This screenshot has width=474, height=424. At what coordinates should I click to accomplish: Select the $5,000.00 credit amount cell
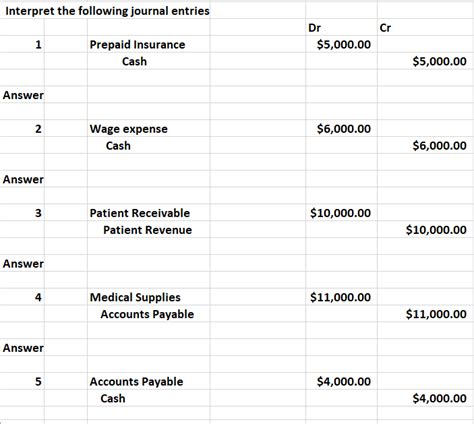(439, 61)
